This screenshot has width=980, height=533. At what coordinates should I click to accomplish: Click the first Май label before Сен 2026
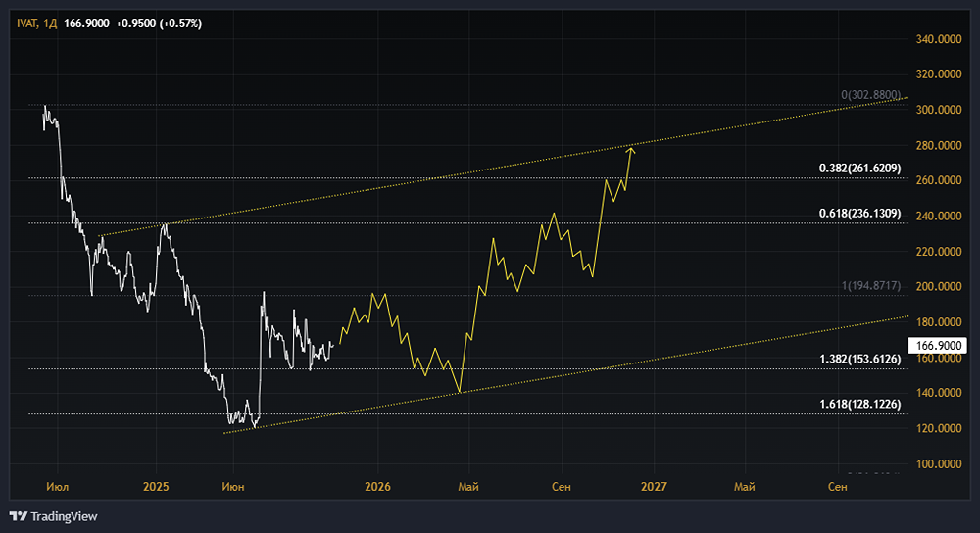(468, 486)
